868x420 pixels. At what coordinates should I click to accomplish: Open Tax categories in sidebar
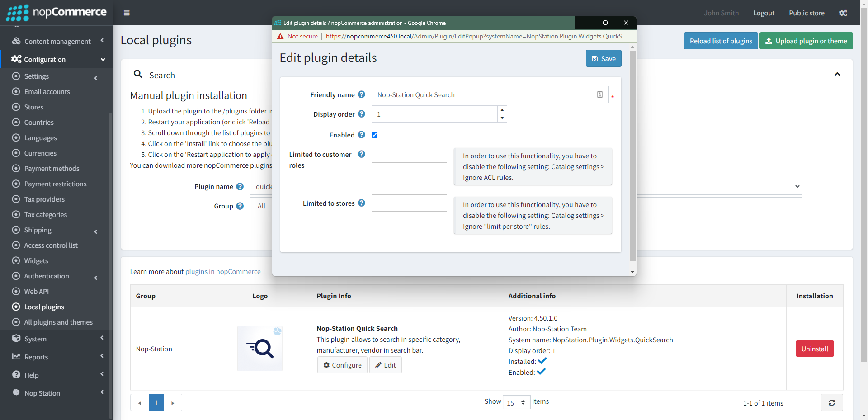click(x=45, y=215)
